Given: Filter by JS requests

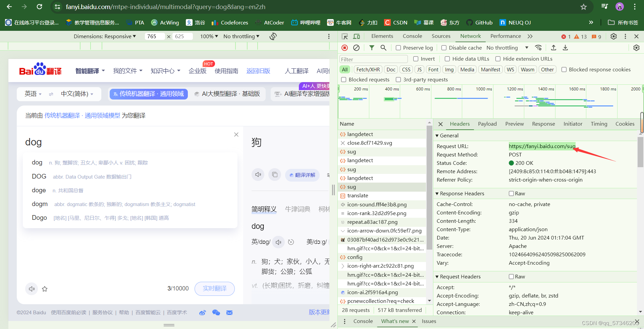Looking at the screenshot, I should 419,70.
